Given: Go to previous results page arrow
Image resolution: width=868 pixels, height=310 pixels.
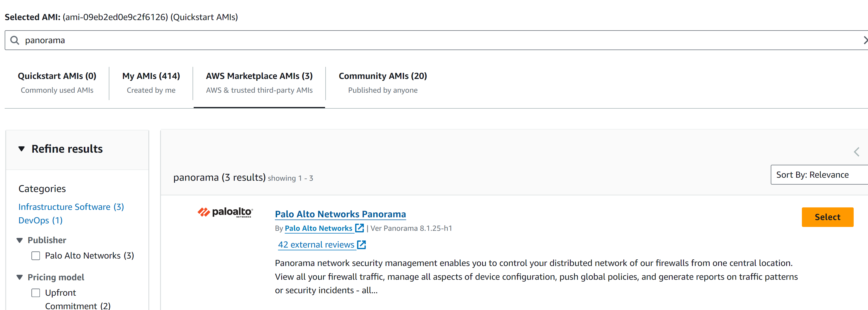Looking at the screenshot, I should 856,152.
